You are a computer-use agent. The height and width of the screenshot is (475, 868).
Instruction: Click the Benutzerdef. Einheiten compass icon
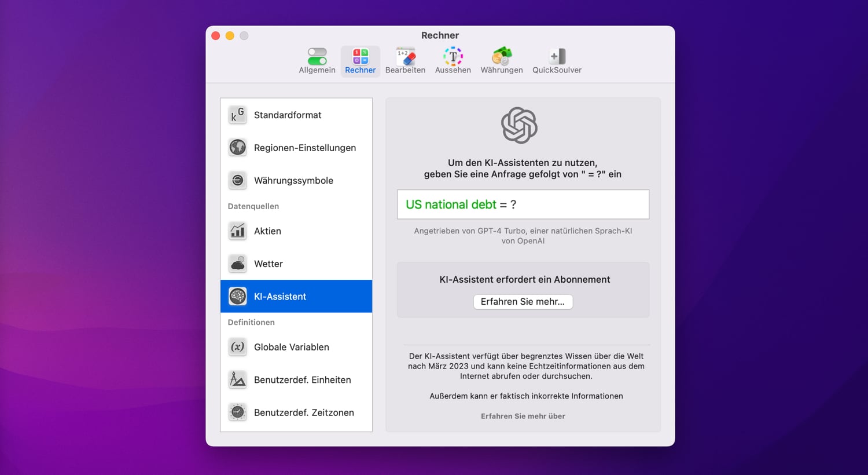[237, 379]
